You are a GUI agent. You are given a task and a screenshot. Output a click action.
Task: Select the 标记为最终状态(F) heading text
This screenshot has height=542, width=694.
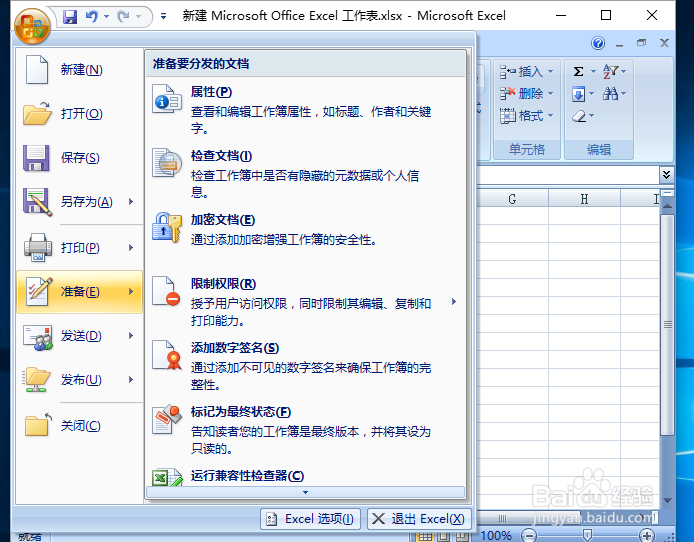pyautogui.click(x=241, y=412)
